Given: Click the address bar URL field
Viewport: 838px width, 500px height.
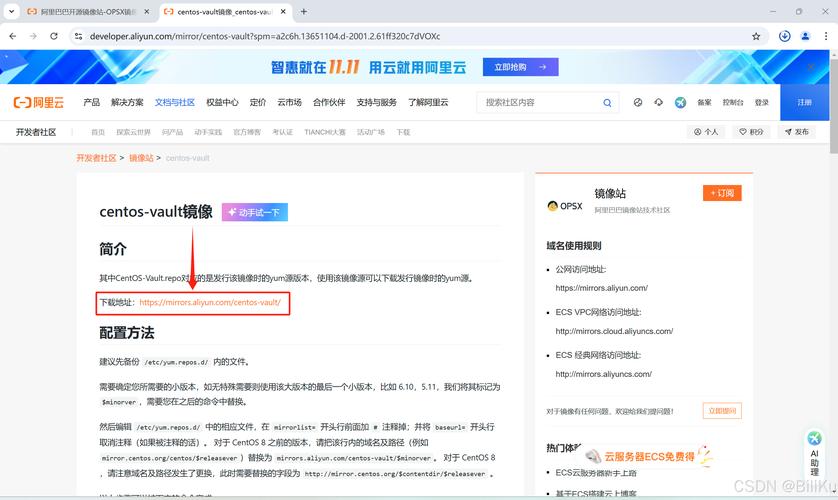Looking at the screenshot, I should tap(417, 36).
